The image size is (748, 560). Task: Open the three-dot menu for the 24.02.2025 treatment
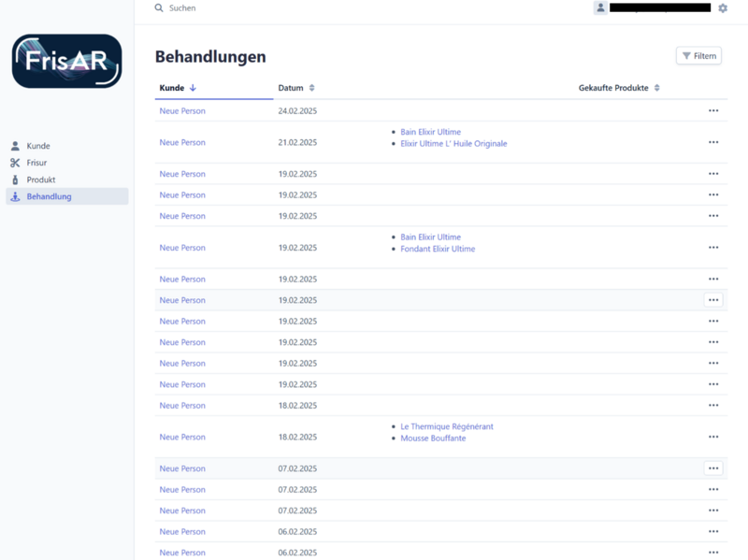click(713, 111)
